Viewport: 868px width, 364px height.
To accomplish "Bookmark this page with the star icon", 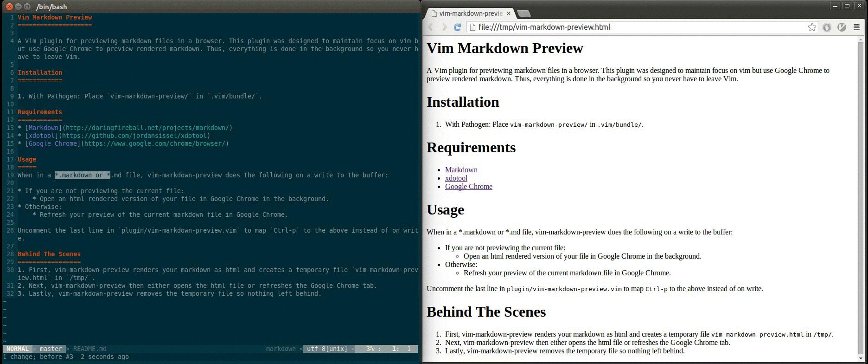I will coord(812,27).
